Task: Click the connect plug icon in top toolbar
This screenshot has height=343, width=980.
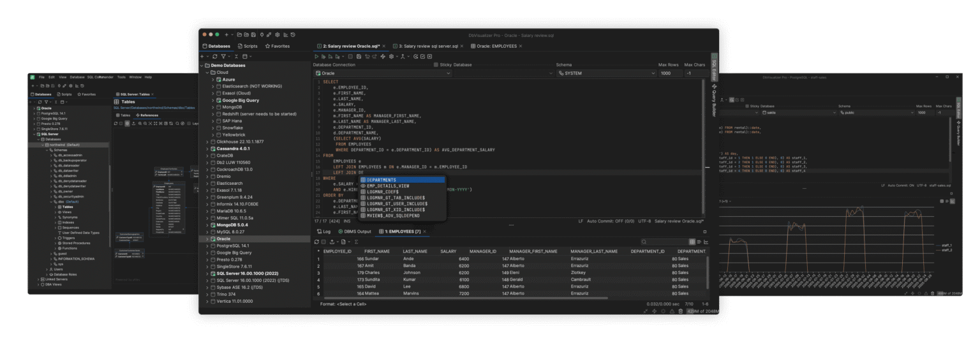Action: click(262, 34)
